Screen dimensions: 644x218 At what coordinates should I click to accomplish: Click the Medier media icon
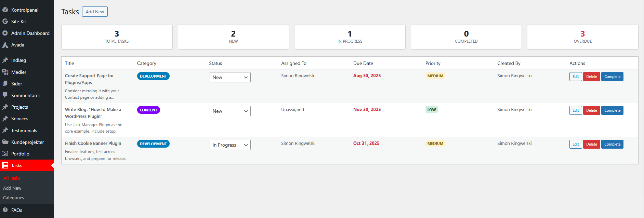pyautogui.click(x=5, y=72)
